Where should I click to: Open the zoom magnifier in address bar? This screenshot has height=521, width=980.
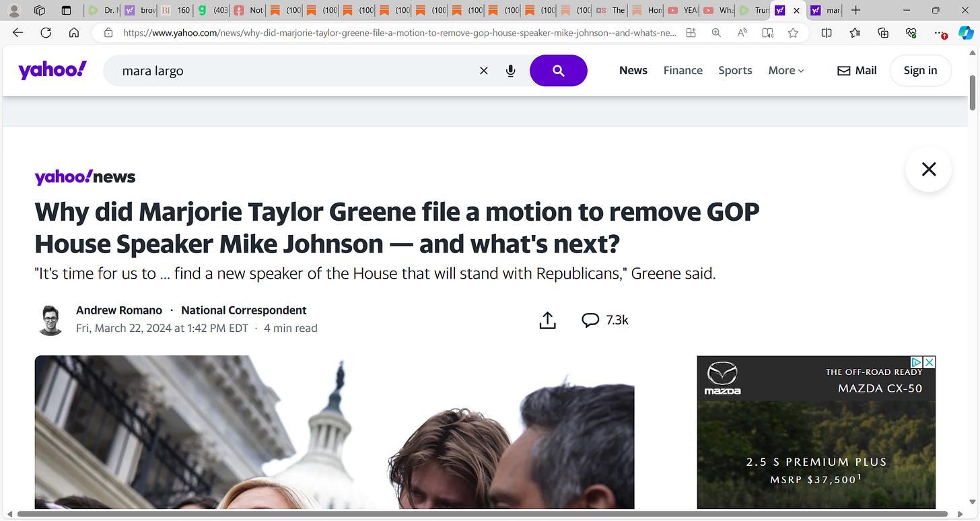(x=716, y=32)
